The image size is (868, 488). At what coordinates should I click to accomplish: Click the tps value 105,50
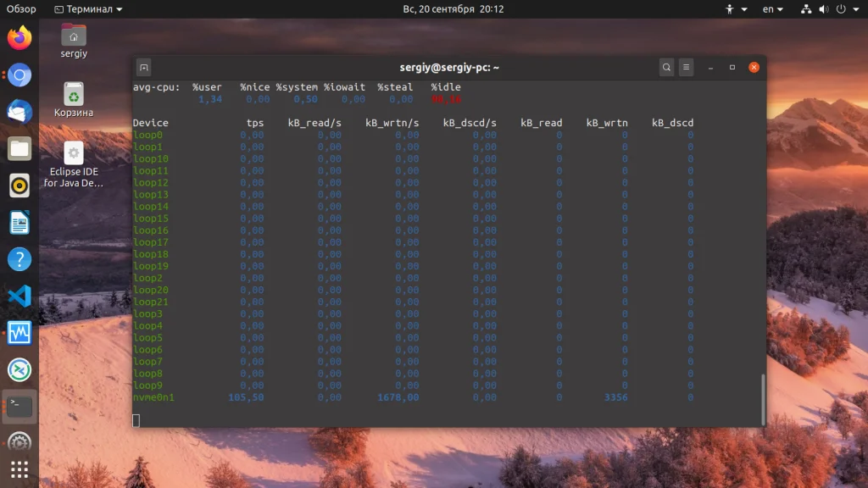point(246,397)
